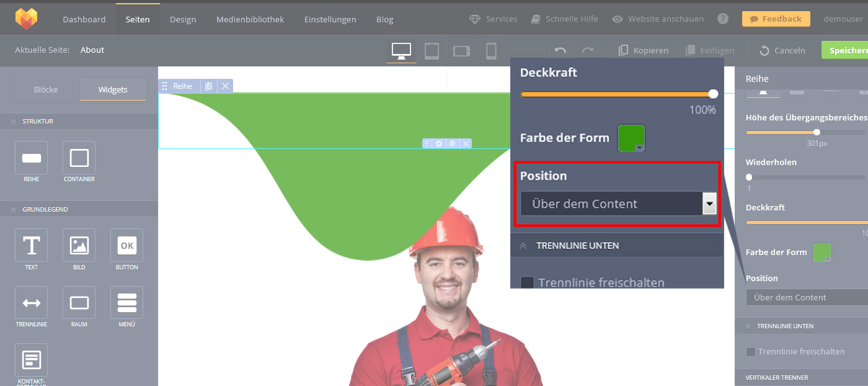
Task: Select the Text widget icon
Action: (x=31, y=245)
